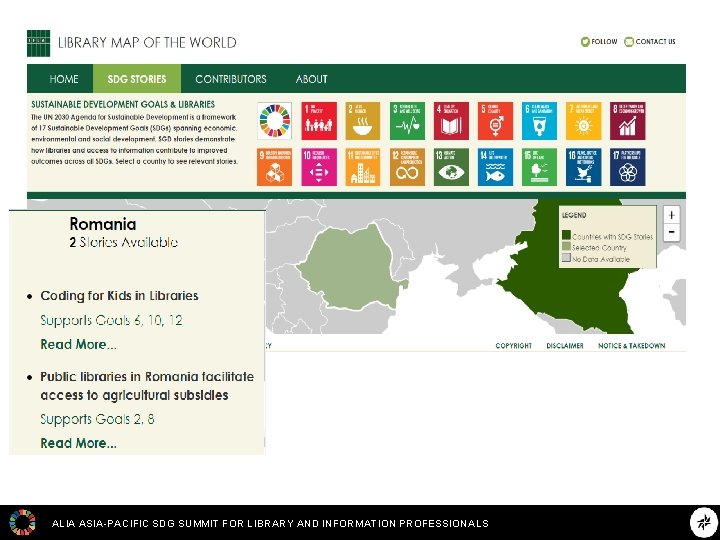
Task: Select SDG 7 Clean Energy icon
Action: [583, 121]
